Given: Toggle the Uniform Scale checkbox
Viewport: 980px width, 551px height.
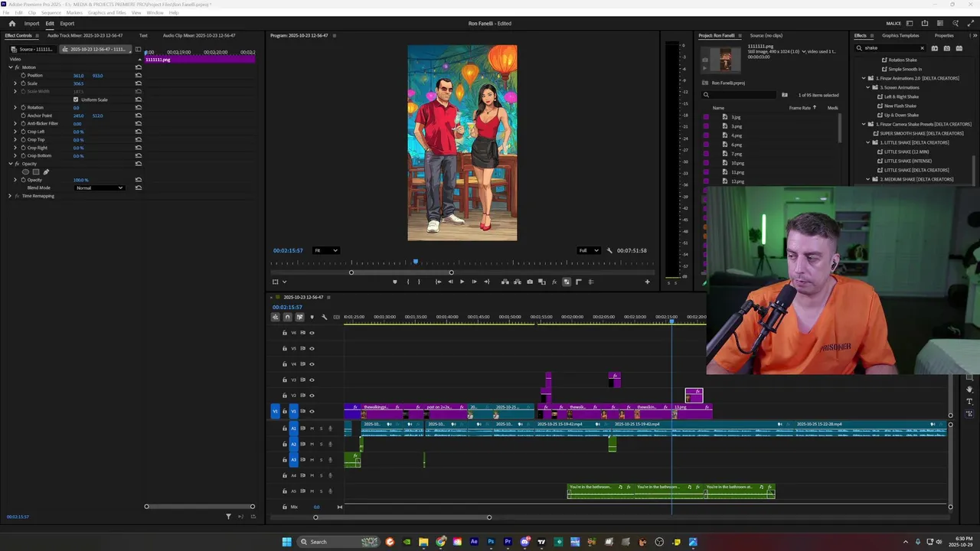Looking at the screenshot, I should [76, 99].
